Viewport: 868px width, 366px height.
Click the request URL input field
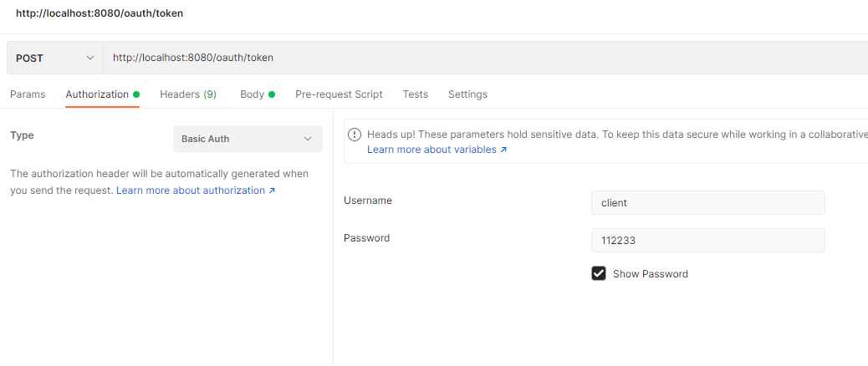[x=485, y=58]
